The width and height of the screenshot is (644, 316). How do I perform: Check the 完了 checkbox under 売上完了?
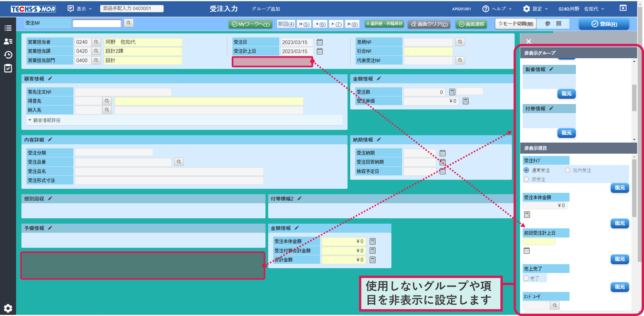(526, 278)
